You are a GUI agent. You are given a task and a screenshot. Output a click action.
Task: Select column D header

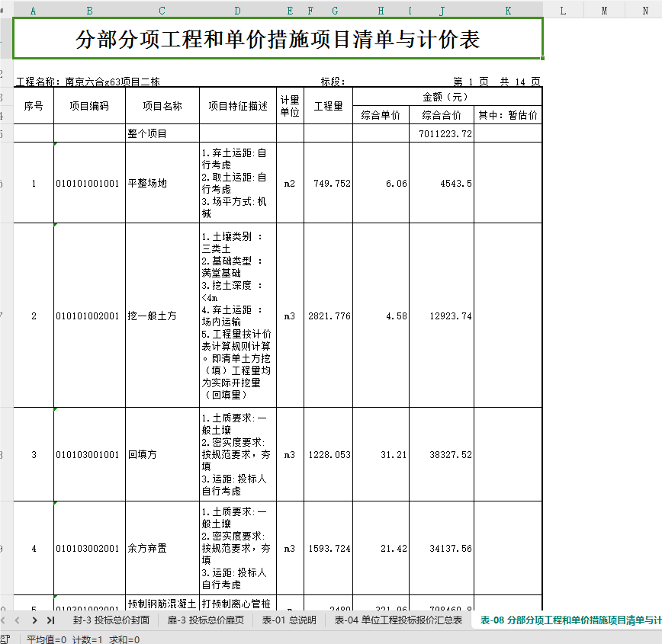238,11
